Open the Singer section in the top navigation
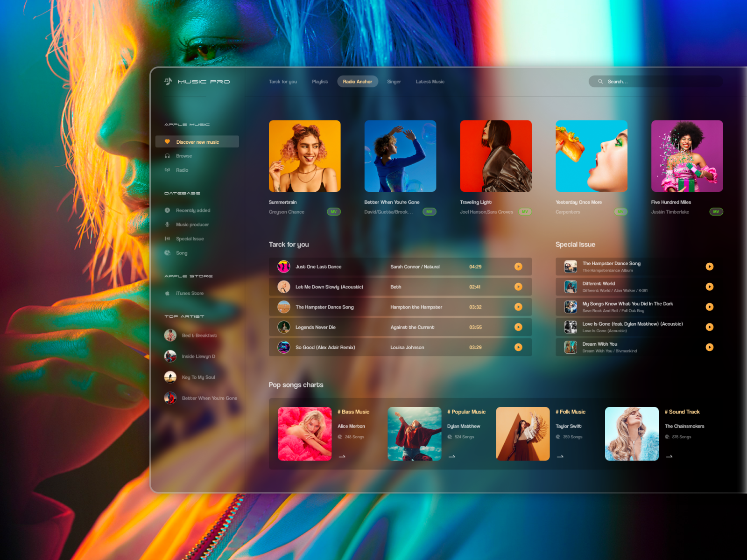 click(394, 81)
